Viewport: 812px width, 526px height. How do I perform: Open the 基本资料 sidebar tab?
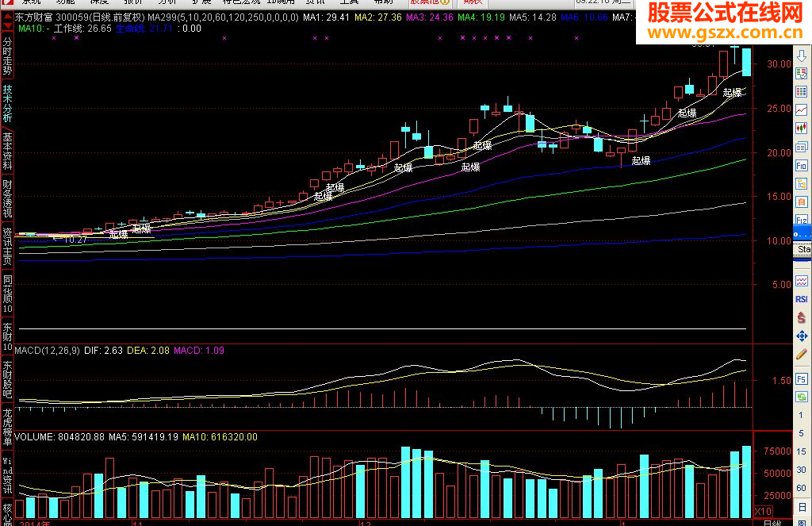coord(7,151)
